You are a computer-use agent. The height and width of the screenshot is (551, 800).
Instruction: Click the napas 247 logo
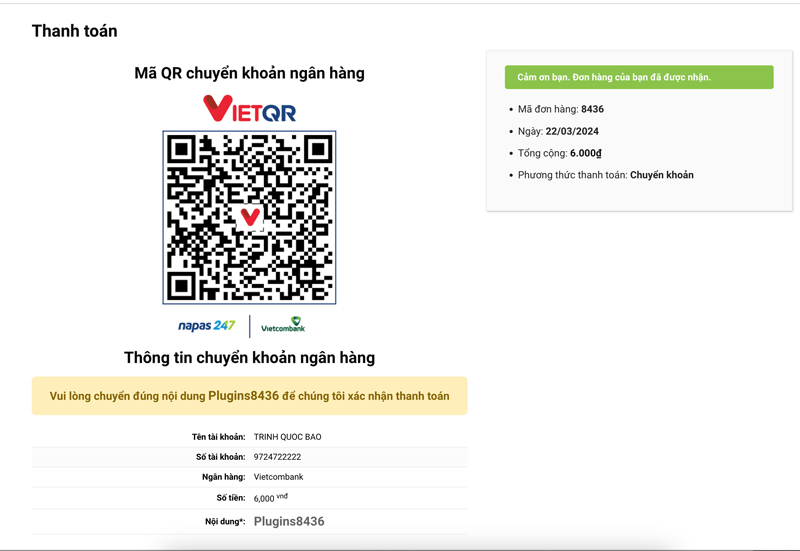click(x=206, y=326)
